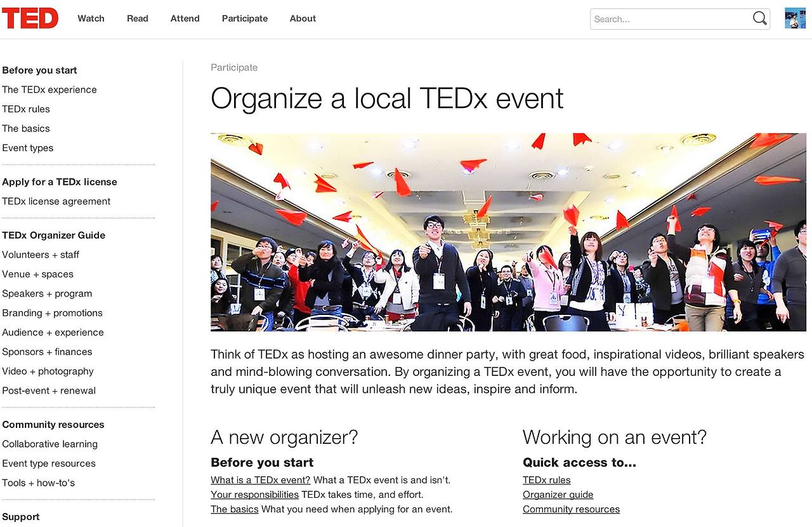Go to The TEDx experience page
This screenshot has width=812, height=527.
[x=49, y=90]
